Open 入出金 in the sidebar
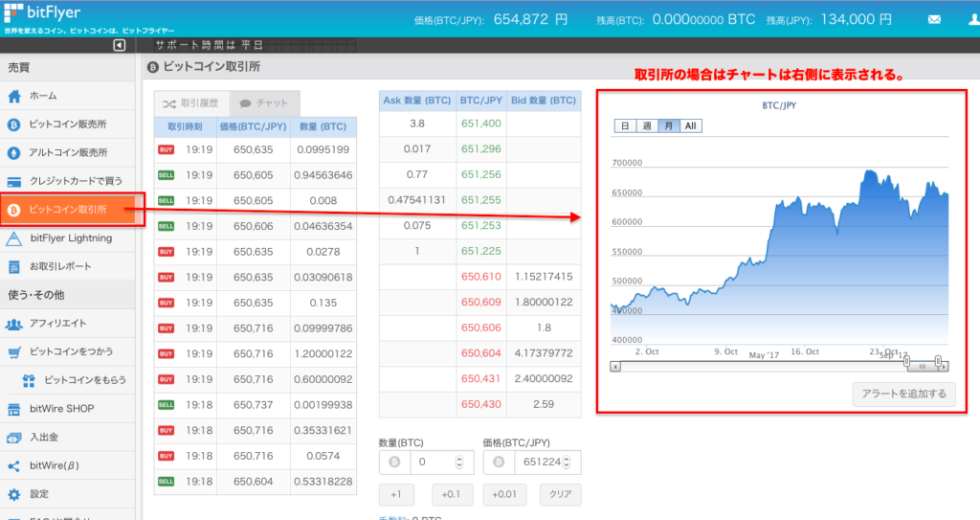 [x=68, y=438]
